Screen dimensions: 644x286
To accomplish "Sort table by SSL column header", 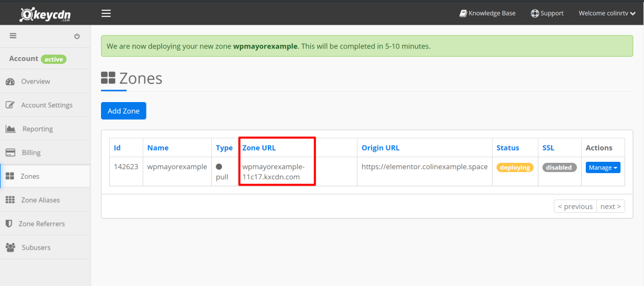I will tap(548, 147).
